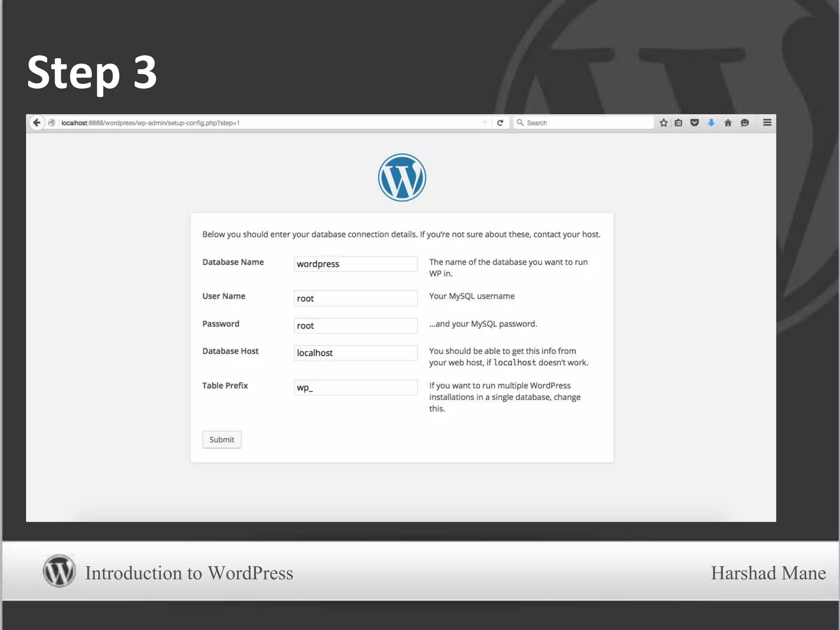Click 'Introduction to WordPress' footer text

point(189,573)
